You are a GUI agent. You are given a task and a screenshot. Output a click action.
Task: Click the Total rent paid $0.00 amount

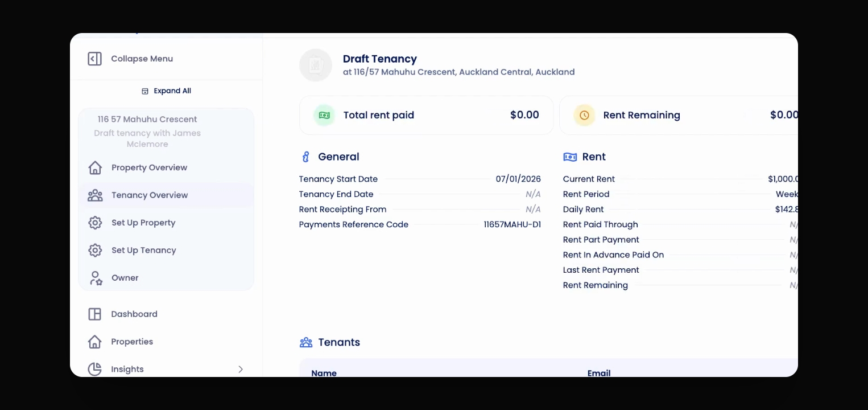click(524, 115)
